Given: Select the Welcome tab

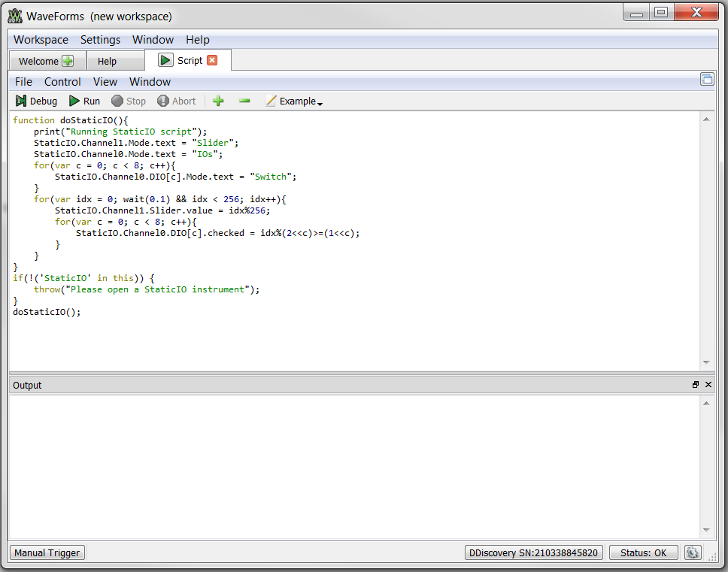Looking at the screenshot, I should coord(39,61).
